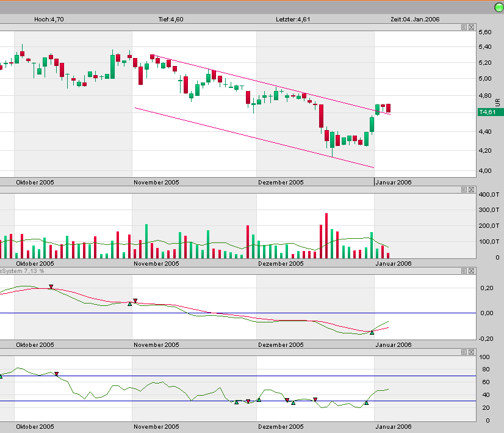This screenshot has width=504, height=433.
Task: Click the last red candlestick in January
Action: tap(388, 108)
